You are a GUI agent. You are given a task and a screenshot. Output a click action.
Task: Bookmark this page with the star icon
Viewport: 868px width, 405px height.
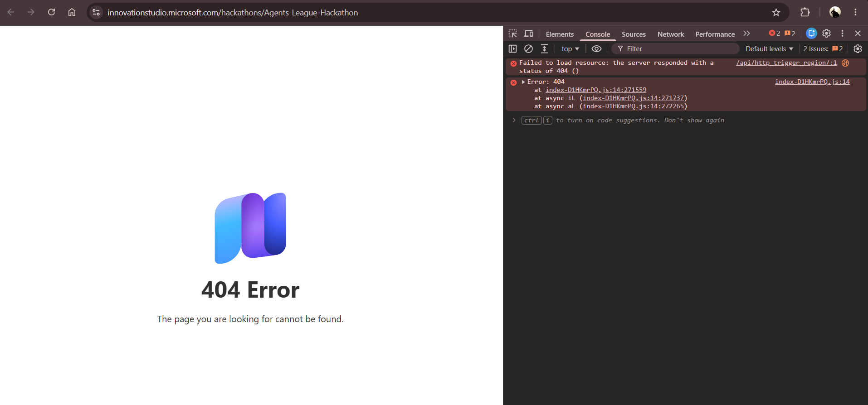point(776,12)
